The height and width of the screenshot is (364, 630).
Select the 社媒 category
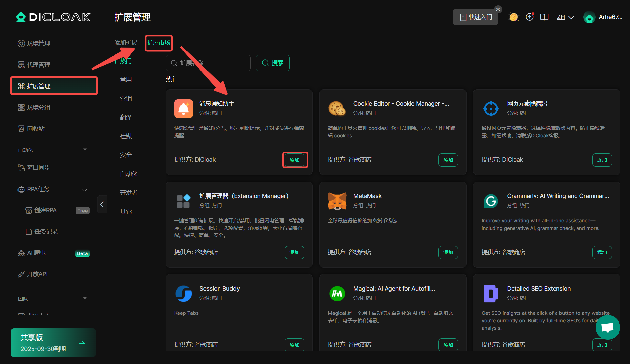(x=126, y=136)
